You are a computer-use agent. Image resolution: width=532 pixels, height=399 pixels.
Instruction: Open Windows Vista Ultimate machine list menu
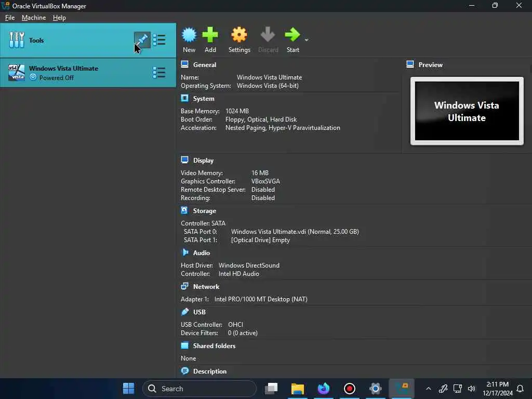click(159, 73)
